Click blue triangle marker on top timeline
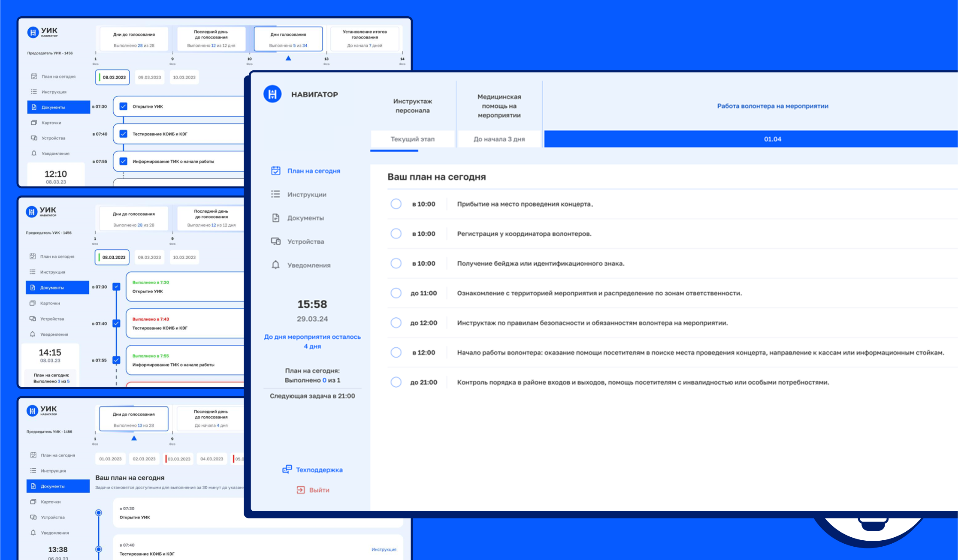958x560 pixels. pos(288,58)
